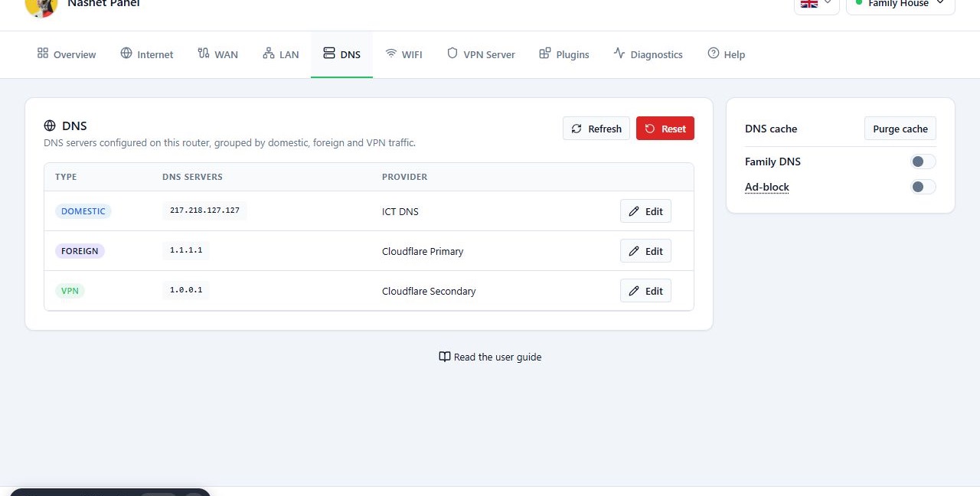Refresh the DNS server list
Image resolution: width=980 pixels, height=496 pixels.
click(596, 129)
